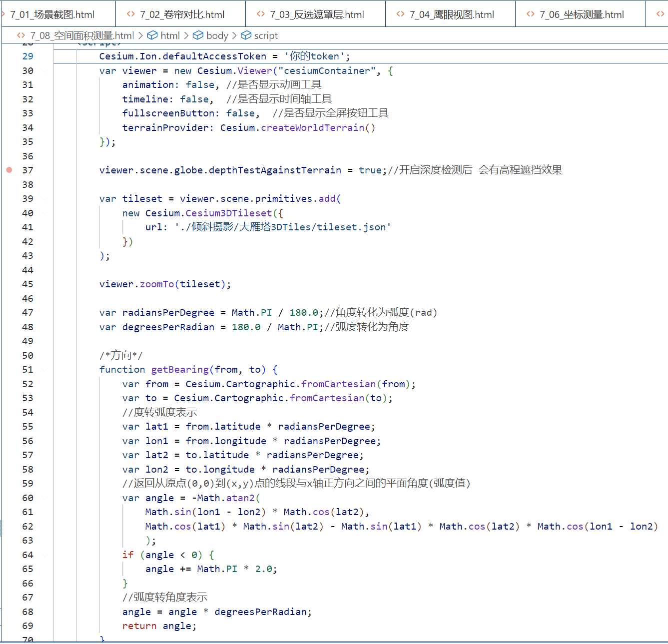Click atan2 on line 60

[240, 498]
